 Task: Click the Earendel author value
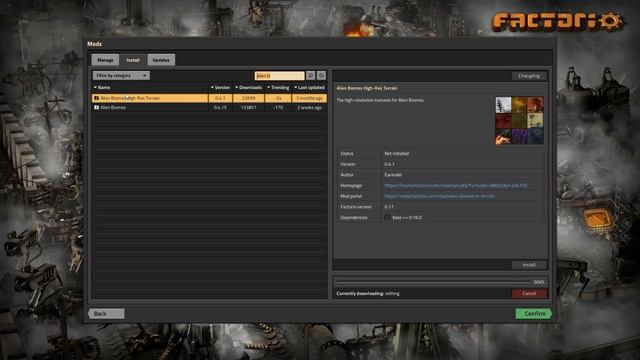tap(393, 175)
